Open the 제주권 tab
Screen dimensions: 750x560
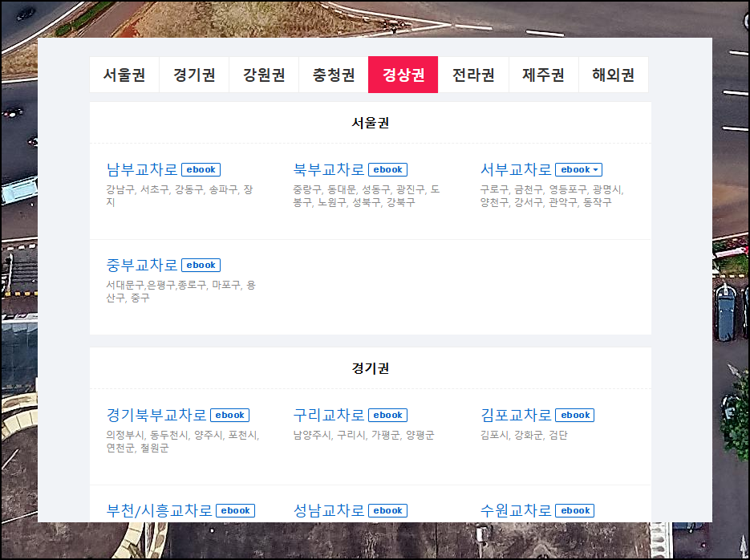[543, 75]
